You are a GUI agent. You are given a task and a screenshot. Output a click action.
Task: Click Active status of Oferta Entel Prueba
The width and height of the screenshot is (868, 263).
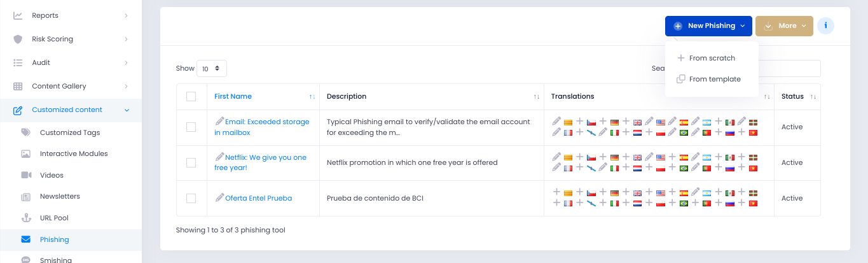click(792, 198)
